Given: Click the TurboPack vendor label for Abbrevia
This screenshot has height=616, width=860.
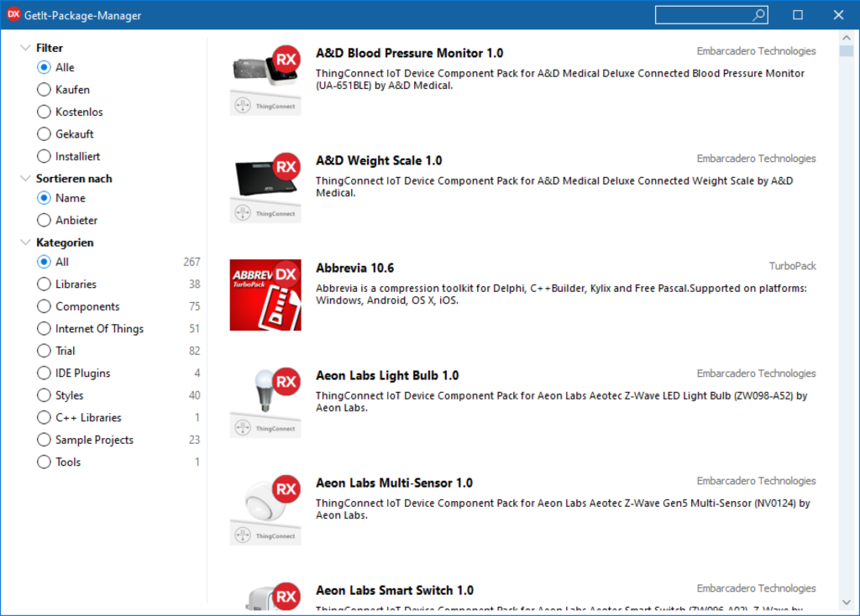Looking at the screenshot, I should 793,266.
